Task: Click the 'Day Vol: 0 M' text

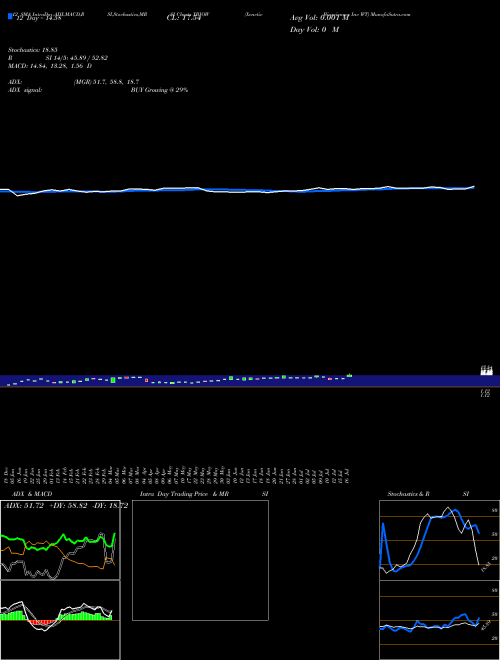Action: (314, 30)
